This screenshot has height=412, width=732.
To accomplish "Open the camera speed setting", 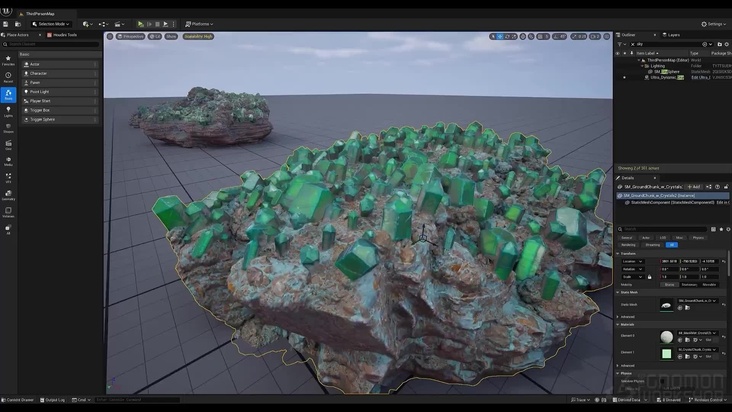I will (594, 36).
